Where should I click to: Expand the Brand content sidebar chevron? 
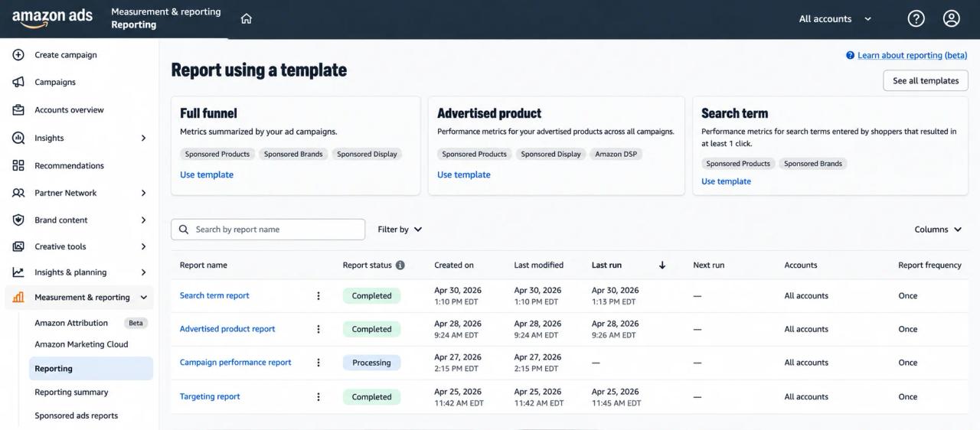pos(143,220)
